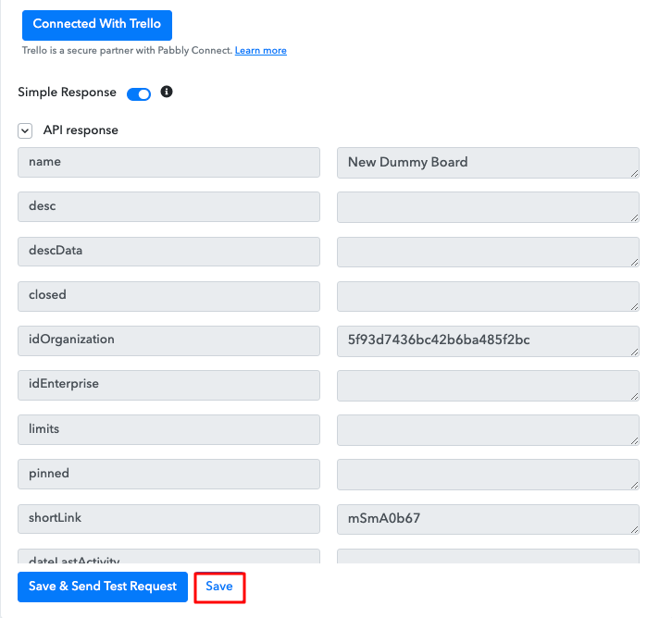672x618 pixels.
Task: Select the 'limits' key field
Action: coord(168,429)
